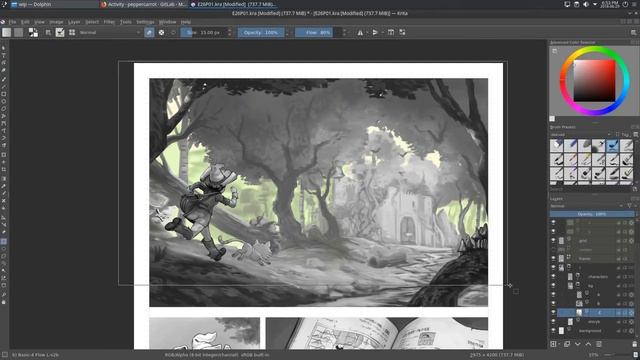Click the brush presets view options icon
Screen dimensions: 640x360
(636, 134)
